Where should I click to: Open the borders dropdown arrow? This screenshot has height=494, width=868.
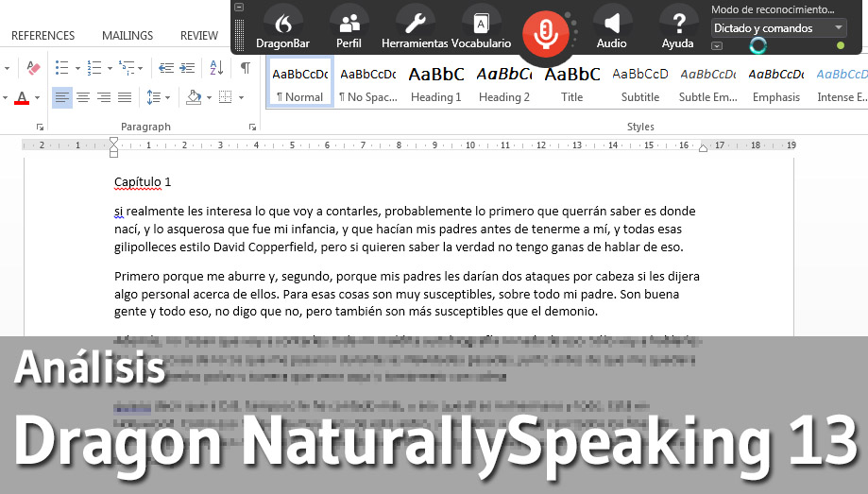coord(242,98)
